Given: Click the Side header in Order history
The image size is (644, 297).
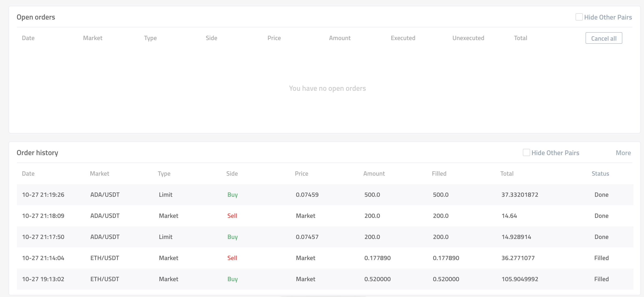Looking at the screenshot, I should (232, 174).
